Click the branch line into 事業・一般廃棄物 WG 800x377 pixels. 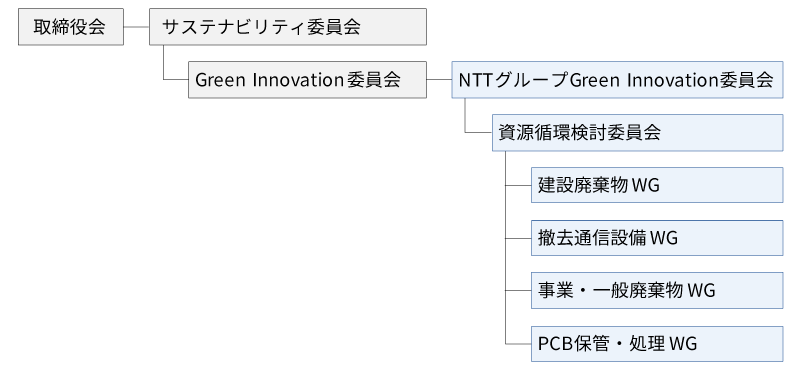(518, 291)
